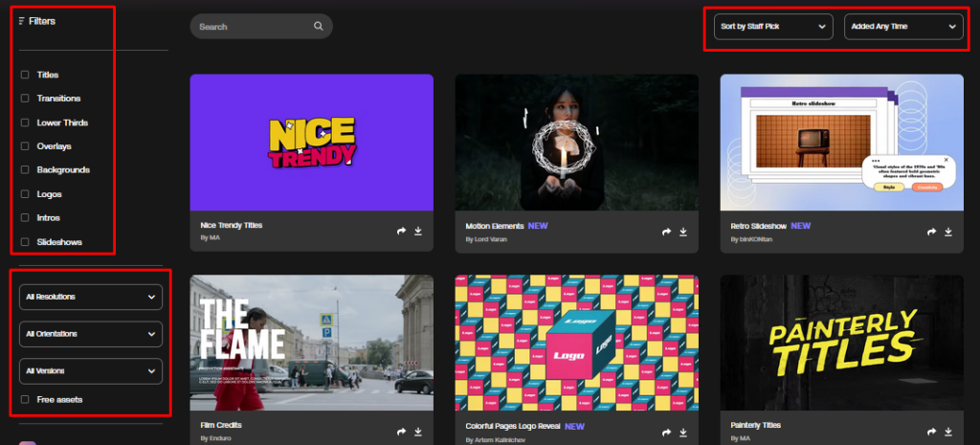Expand the All Orientations dropdown

pos(91,334)
